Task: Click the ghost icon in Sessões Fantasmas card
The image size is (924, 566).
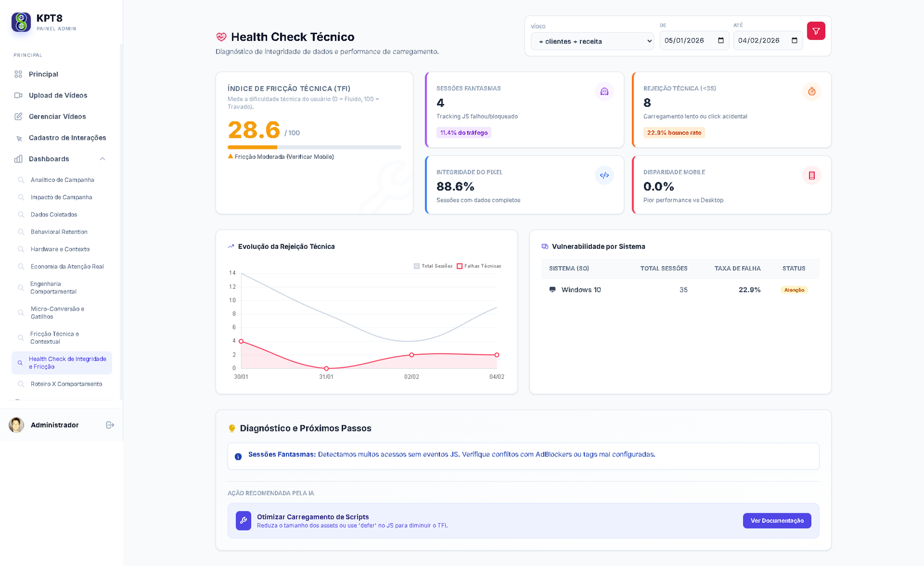Action: click(x=604, y=92)
